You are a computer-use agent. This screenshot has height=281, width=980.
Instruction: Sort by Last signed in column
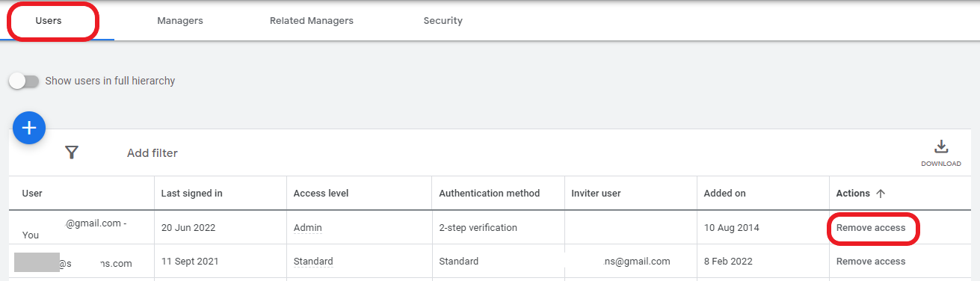coord(192,194)
